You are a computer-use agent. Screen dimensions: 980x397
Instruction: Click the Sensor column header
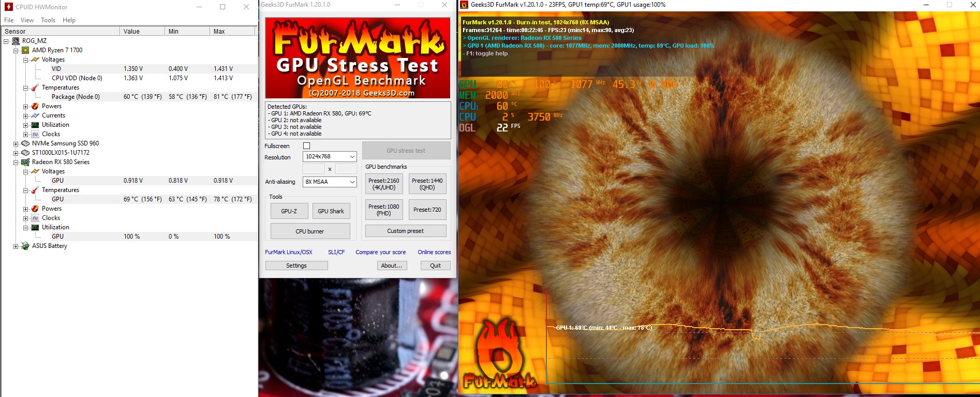[x=61, y=31]
